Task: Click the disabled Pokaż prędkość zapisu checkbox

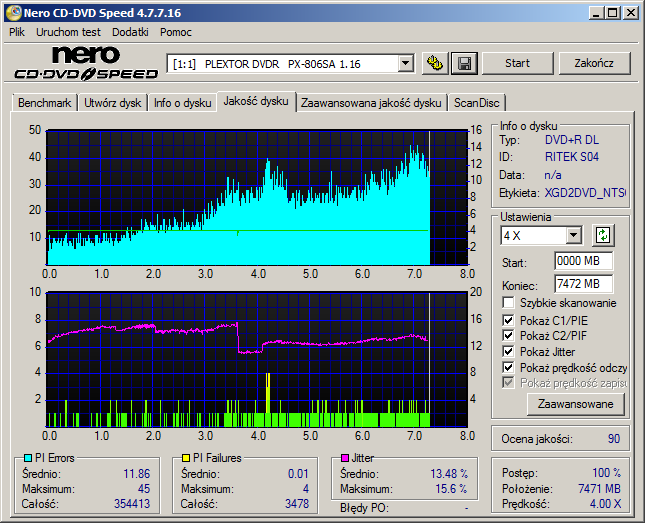Action: [x=508, y=383]
